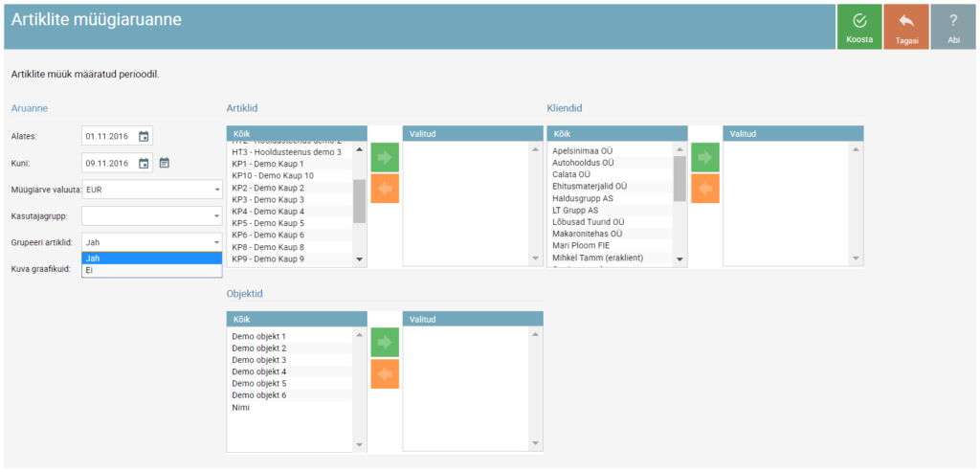Remove Artiklid selection with orange left arrow
Viewport: 980px width, 472px height.
pos(385,189)
